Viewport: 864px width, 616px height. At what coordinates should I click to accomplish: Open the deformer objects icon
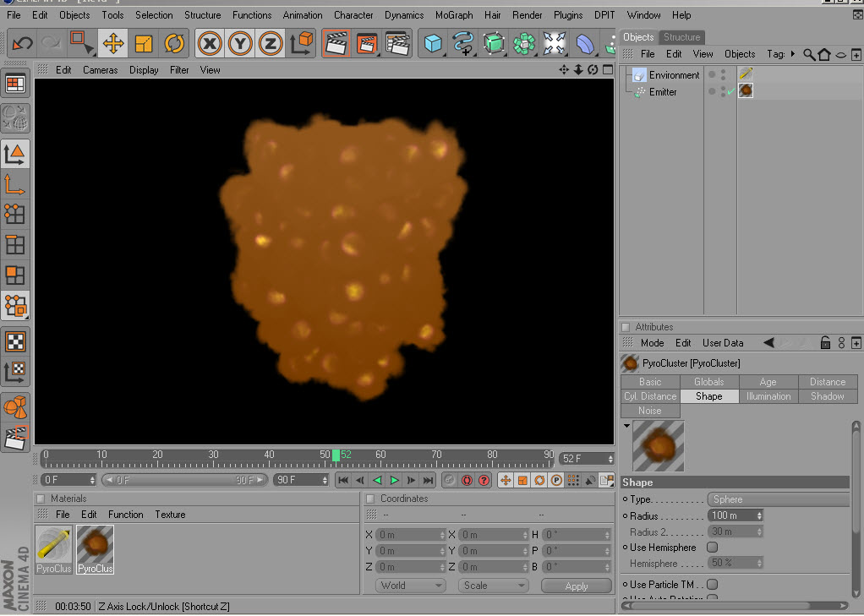tap(585, 43)
